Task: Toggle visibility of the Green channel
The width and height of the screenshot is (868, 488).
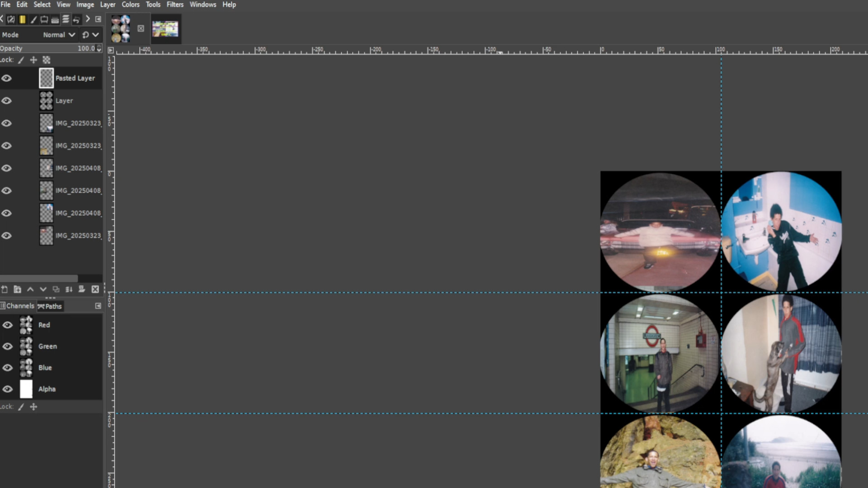Action: click(7, 346)
